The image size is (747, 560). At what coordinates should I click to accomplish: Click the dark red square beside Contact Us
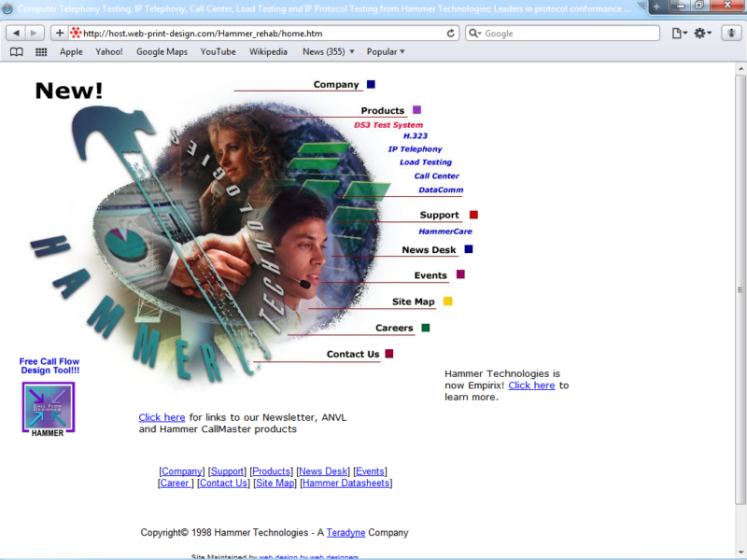pyautogui.click(x=389, y=354)
